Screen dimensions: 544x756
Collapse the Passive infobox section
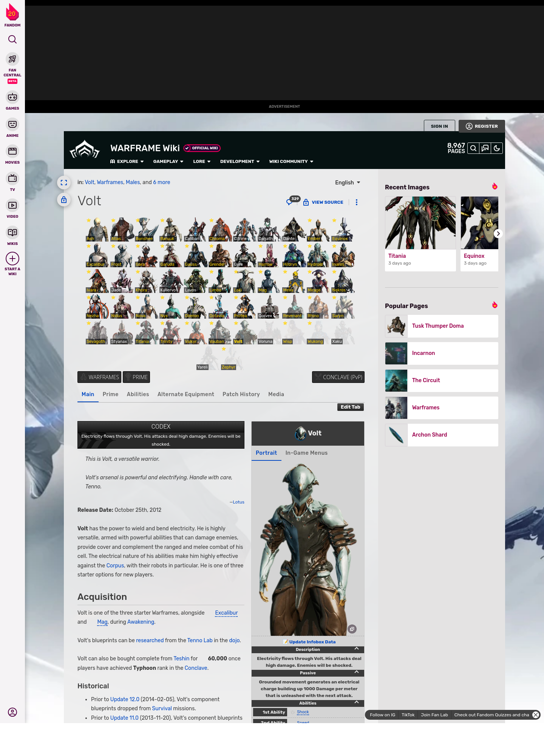(x=357, y=672)
